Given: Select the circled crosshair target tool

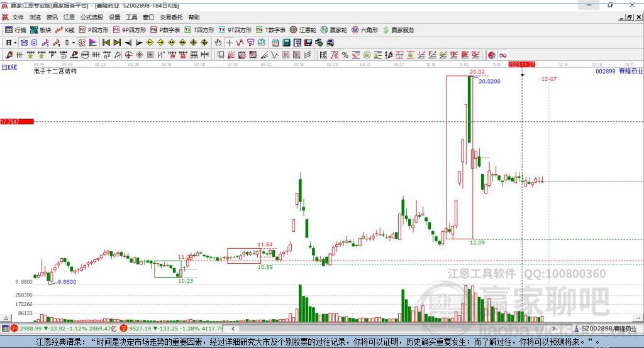Looking at the screenshot, I should click(128, 55).
